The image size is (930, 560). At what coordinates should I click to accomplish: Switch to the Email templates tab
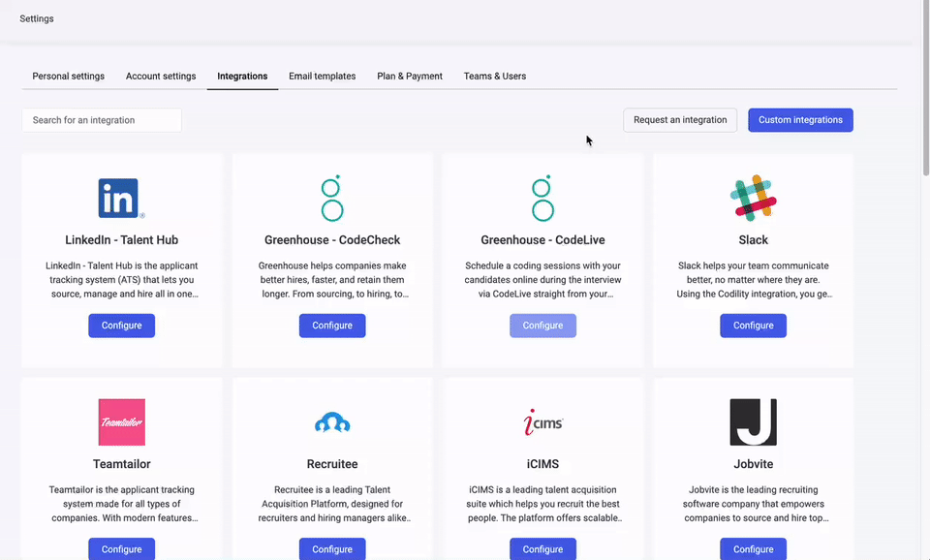click(322, 76)
